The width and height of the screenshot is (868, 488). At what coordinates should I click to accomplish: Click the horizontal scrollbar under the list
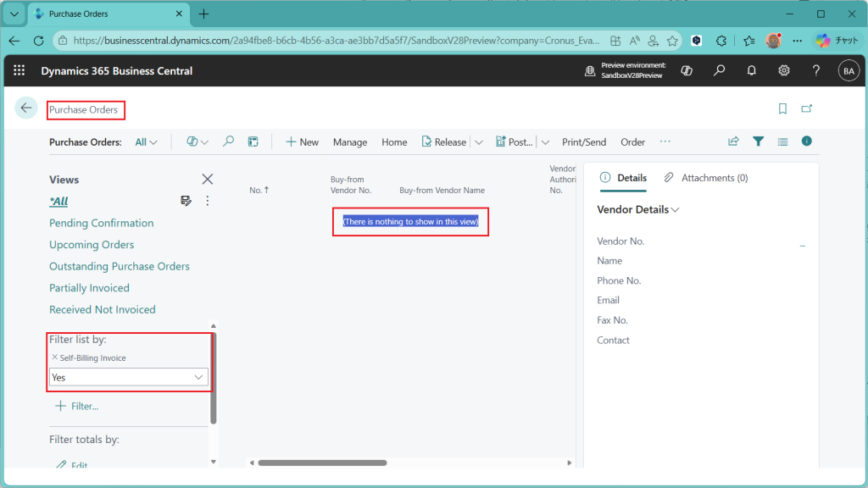322,463
